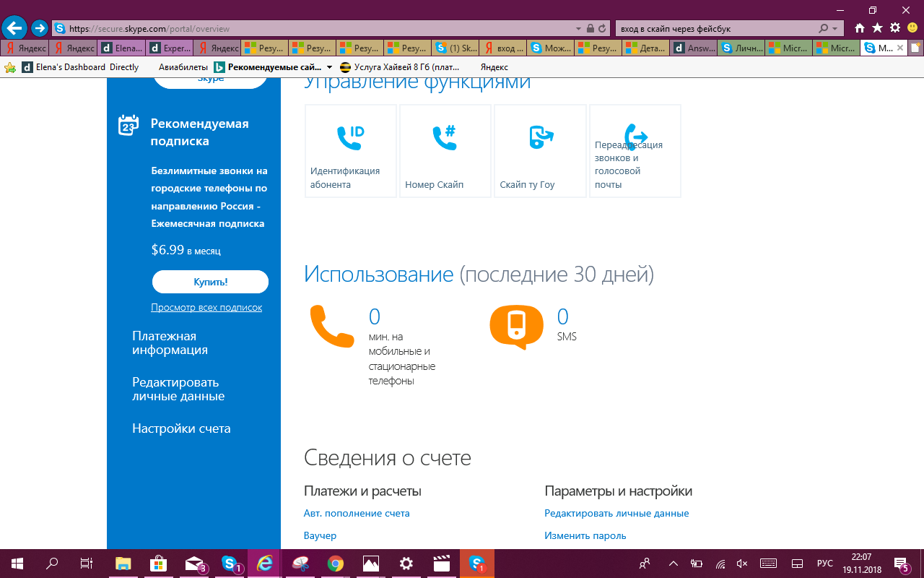The width and height of the screenshot is (924, 578).
Task: Open the browser Tools gear icon
Action: 895,28
